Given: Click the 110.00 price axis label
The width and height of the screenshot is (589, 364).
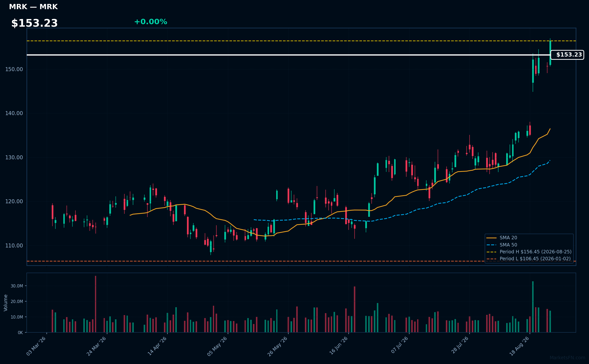Looking at the screenshot, I should 14,246.
